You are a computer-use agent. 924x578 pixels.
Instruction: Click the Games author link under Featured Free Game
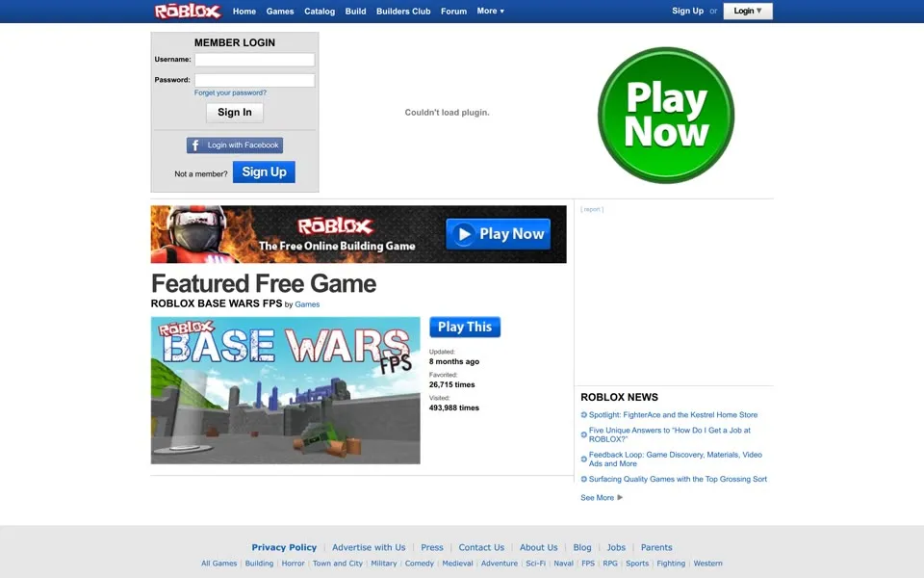307,304
